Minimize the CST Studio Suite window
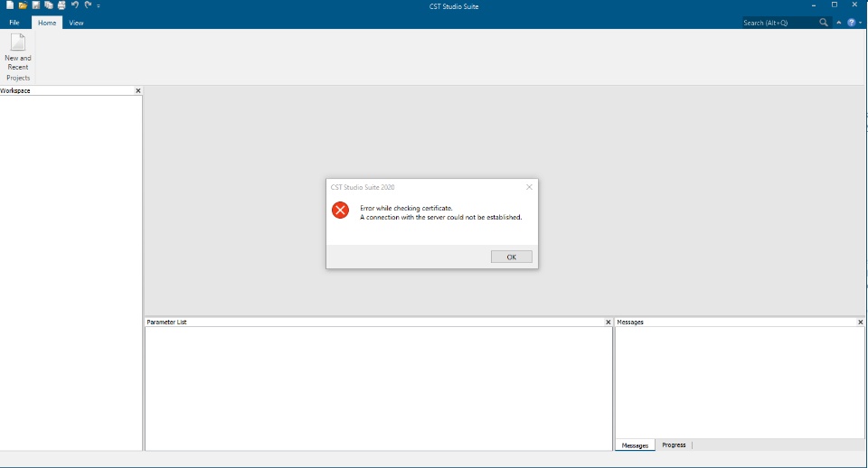868x468 pixels. tap(813, 5)
